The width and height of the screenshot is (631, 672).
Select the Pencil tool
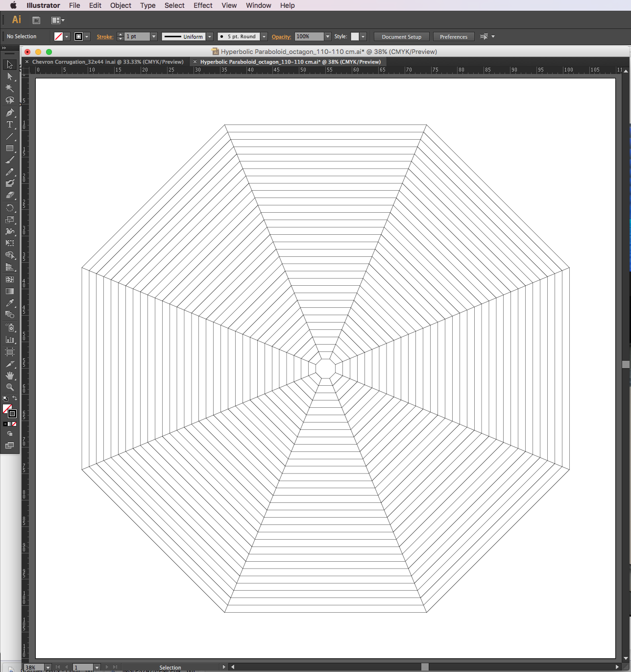9,172
